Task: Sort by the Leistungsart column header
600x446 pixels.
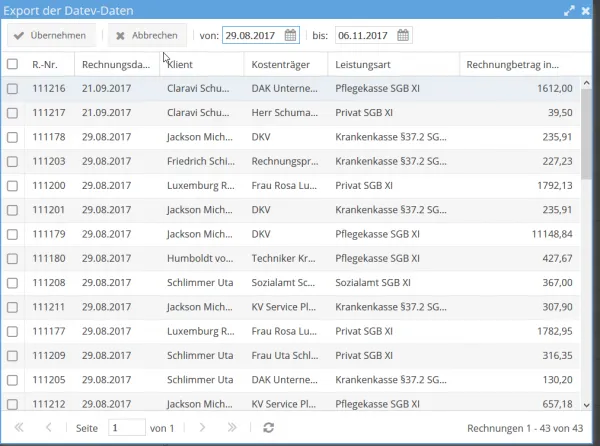Action: tap(394, 64)
